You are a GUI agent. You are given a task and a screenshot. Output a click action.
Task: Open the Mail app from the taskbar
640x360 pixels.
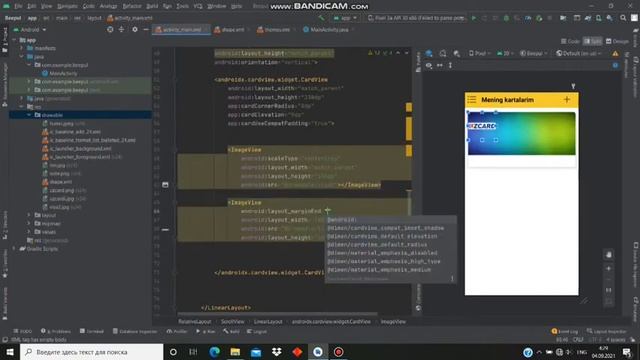point(256,352)
